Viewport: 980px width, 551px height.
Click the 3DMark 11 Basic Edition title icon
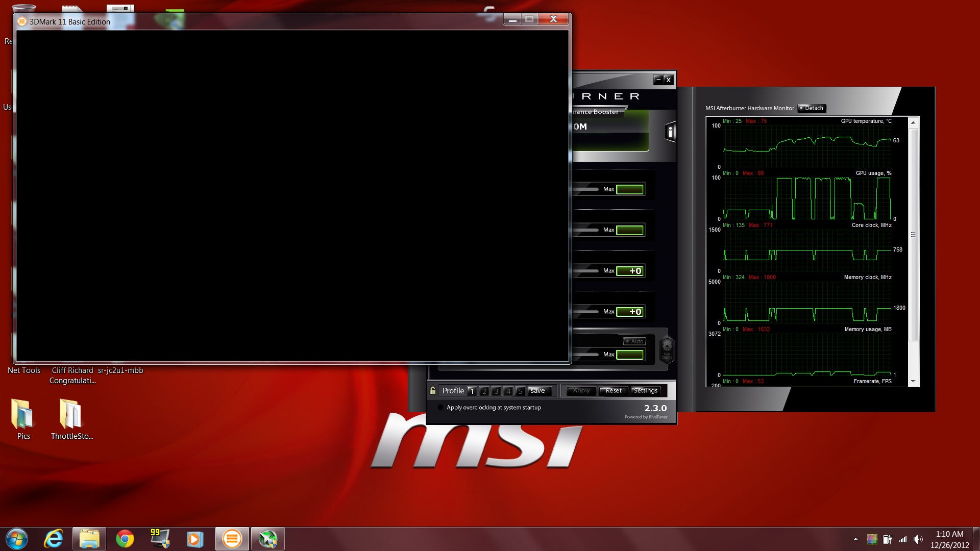coord(22,21)
